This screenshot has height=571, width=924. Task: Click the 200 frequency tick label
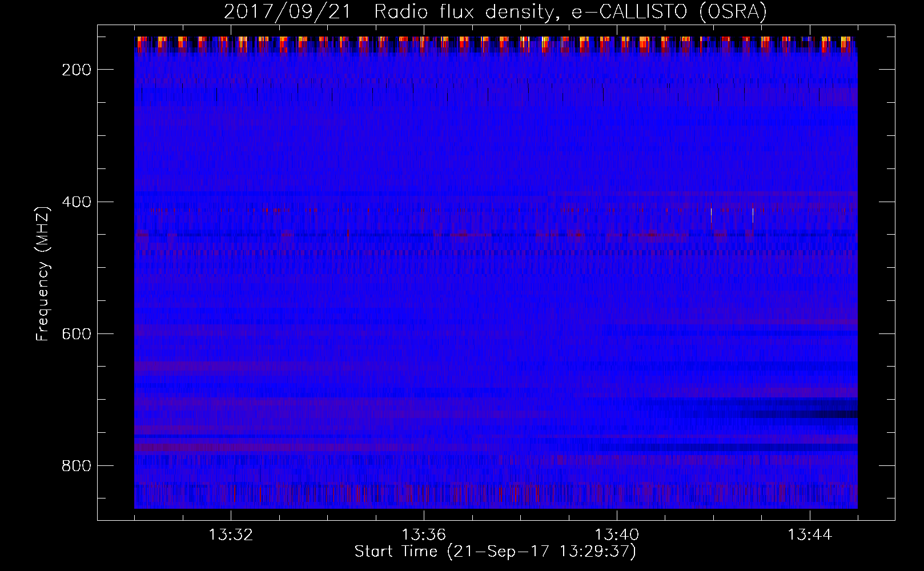click(77, 70)
